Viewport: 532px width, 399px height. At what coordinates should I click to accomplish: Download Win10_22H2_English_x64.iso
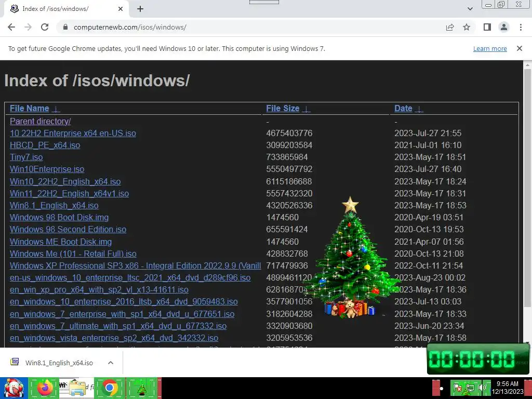click(65, 181)
